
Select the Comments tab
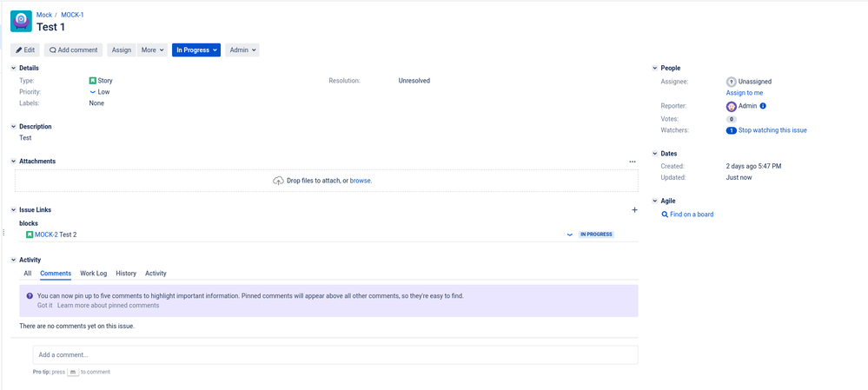point(56,274)
